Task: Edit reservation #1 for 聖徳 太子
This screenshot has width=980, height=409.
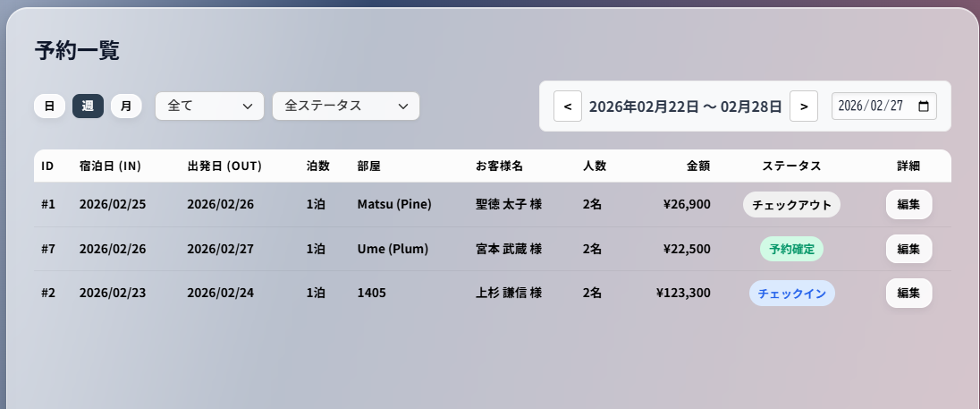Action: [908, 204]
